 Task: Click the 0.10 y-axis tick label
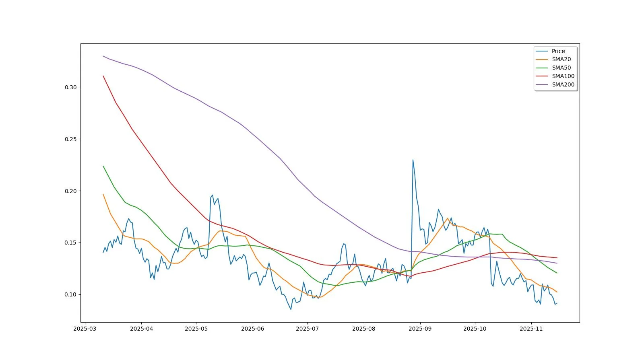pyautogui.click(x=70, y=294)
